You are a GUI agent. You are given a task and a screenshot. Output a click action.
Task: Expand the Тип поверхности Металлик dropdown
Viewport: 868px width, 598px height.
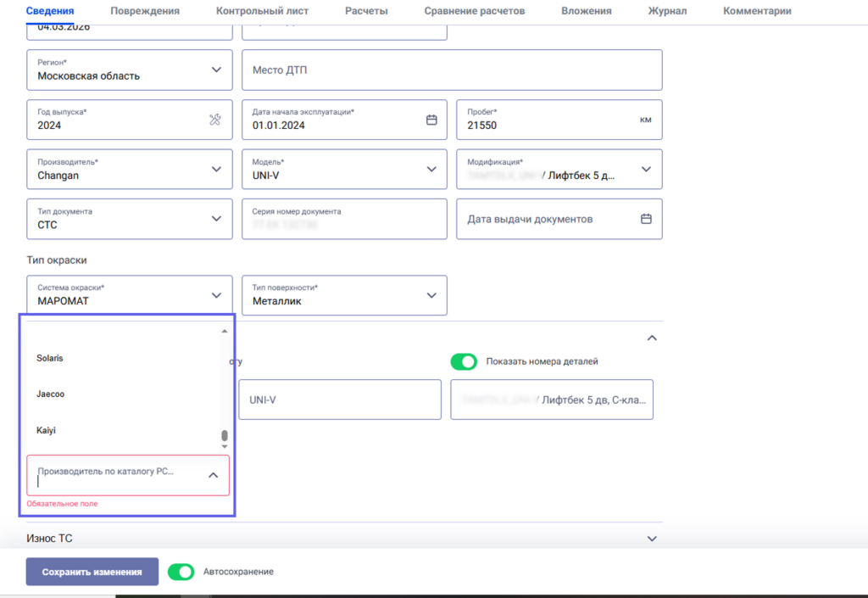point(431,295)
